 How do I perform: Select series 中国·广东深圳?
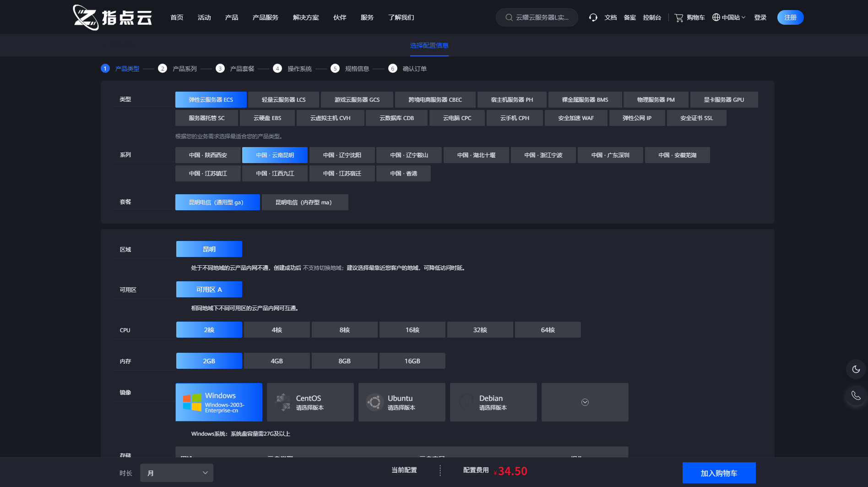click(610, 155)
